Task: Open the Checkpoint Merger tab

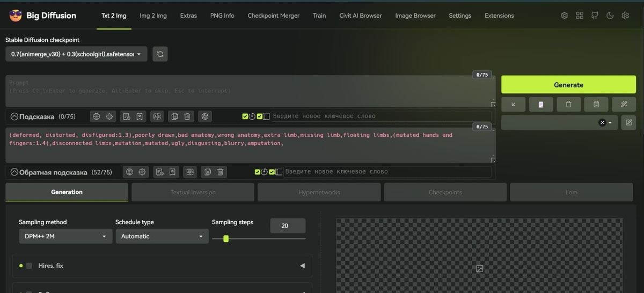Action: click(274, 16)
